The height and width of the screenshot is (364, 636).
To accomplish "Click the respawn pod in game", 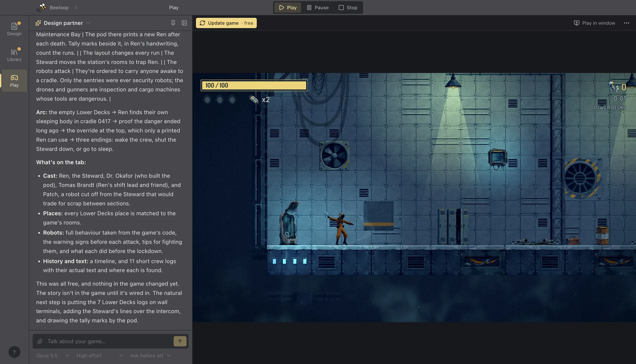I will [289, 223].
